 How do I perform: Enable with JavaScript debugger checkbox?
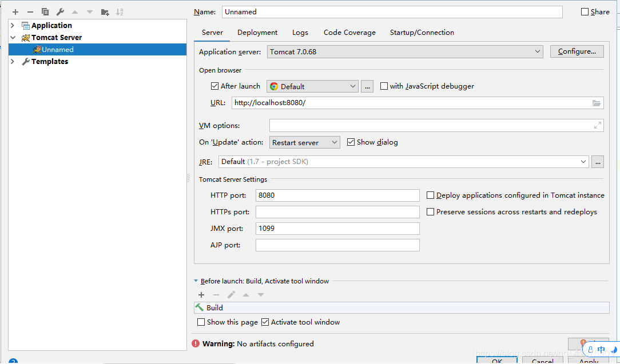384,86
